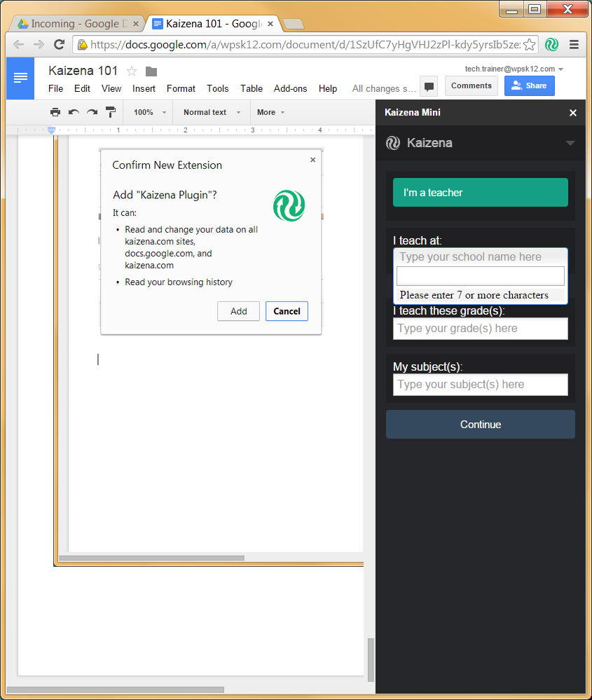Image resolution: width=592 pixels, height=700 pixels.
Task: Cancel the extension installation
Action: (287, 311)
